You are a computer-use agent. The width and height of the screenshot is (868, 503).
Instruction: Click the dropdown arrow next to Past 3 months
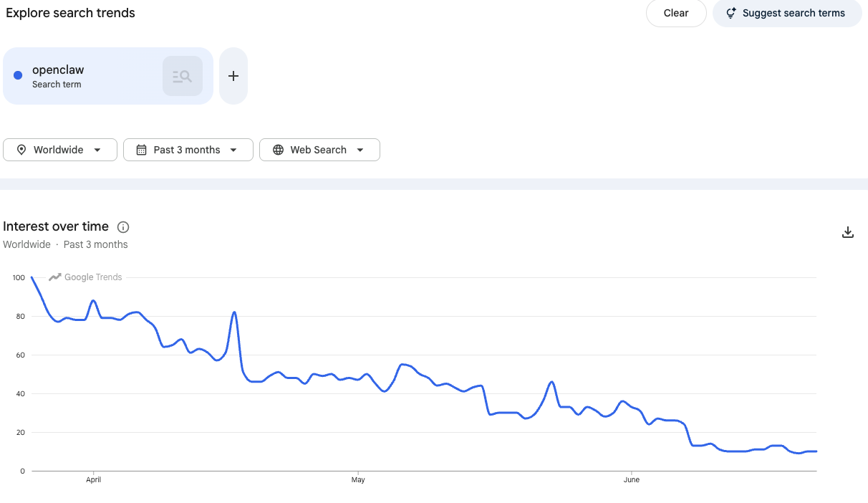[x=233, y=150]
